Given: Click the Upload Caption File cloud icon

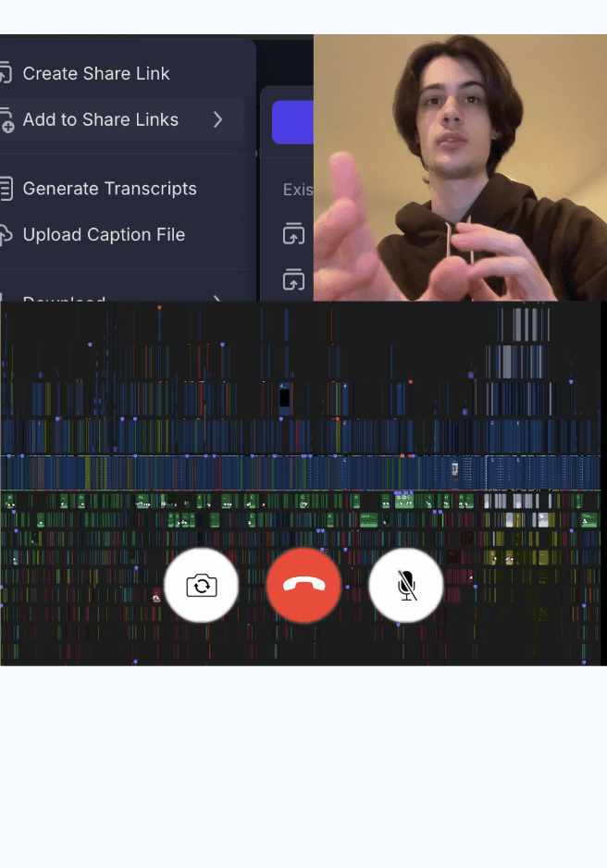Looking at the screenshot, I should [x=5, y=235].
